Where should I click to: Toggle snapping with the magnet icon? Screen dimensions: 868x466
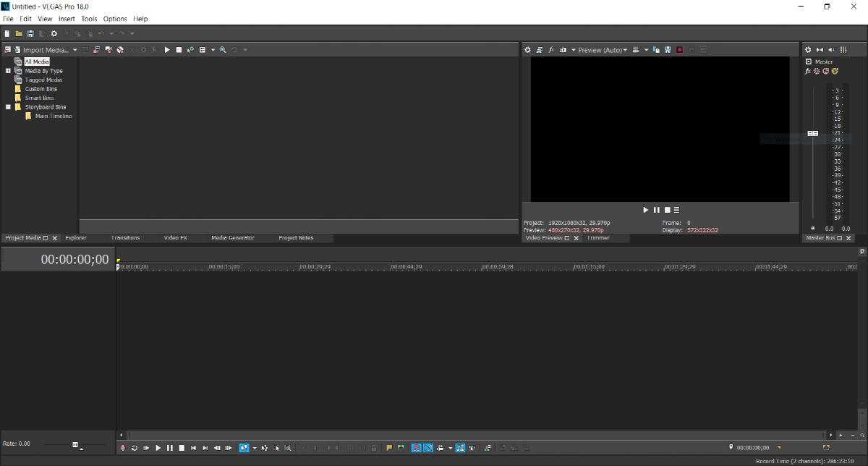tap(416, 448)
